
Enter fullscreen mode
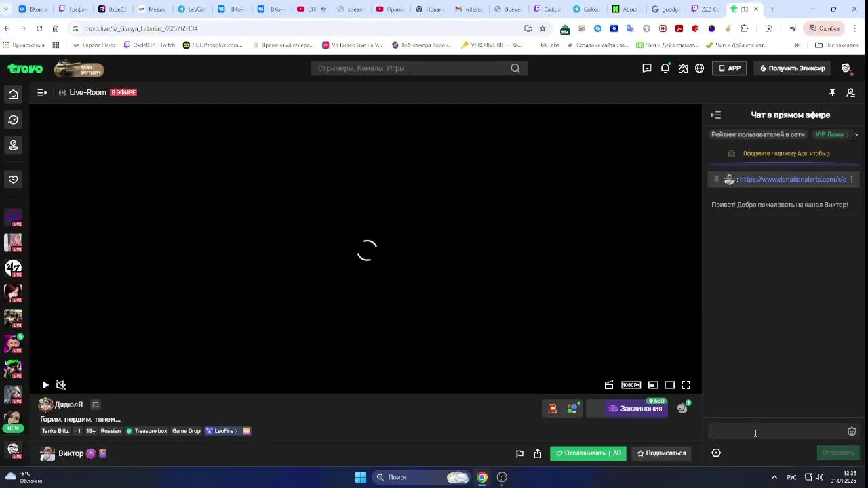pyautogui.click(x=686, y=385)
